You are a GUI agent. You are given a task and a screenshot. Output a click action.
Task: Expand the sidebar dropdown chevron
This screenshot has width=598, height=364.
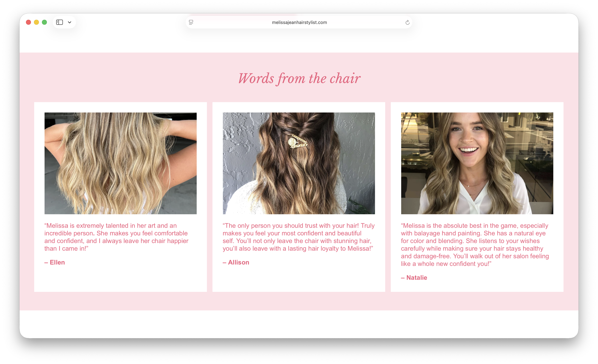[x=70, y=22]
